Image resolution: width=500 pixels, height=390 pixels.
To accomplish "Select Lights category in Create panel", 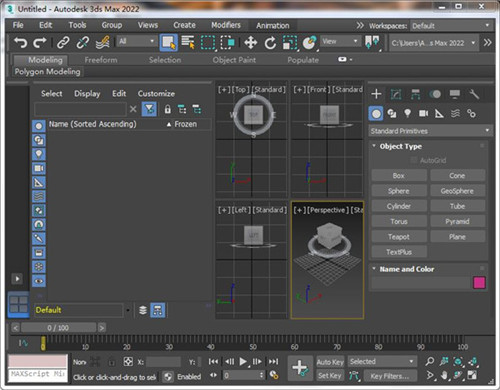I will pos(407,114).
